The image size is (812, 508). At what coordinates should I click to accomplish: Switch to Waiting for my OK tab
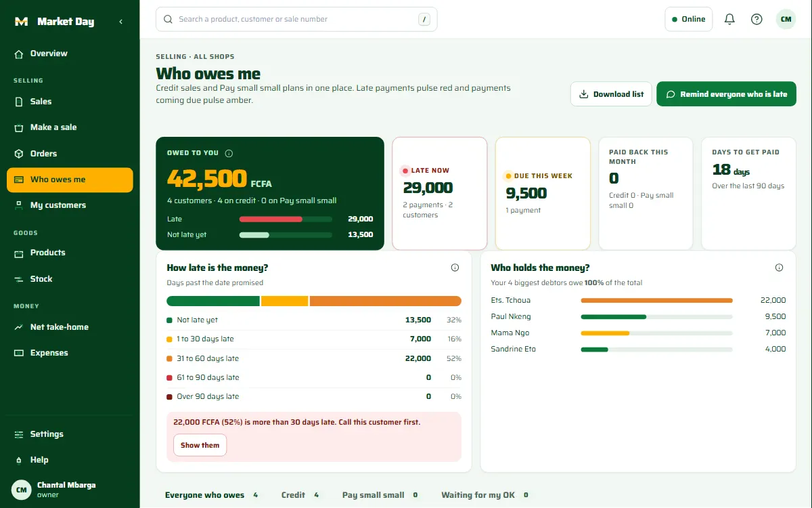point(486,495)
